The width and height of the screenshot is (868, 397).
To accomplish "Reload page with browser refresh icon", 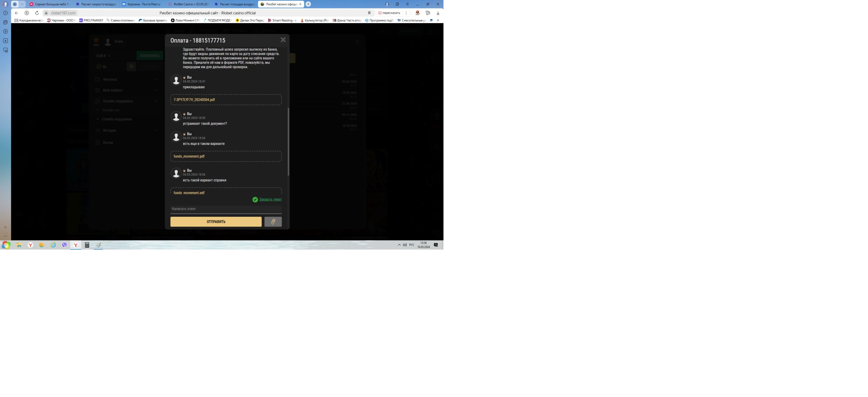I will 37,13.
